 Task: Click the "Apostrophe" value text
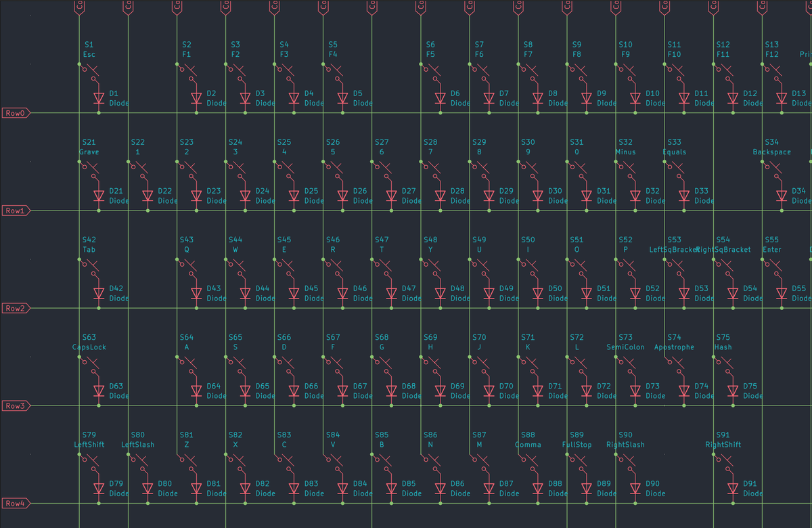tap(674, 347)
